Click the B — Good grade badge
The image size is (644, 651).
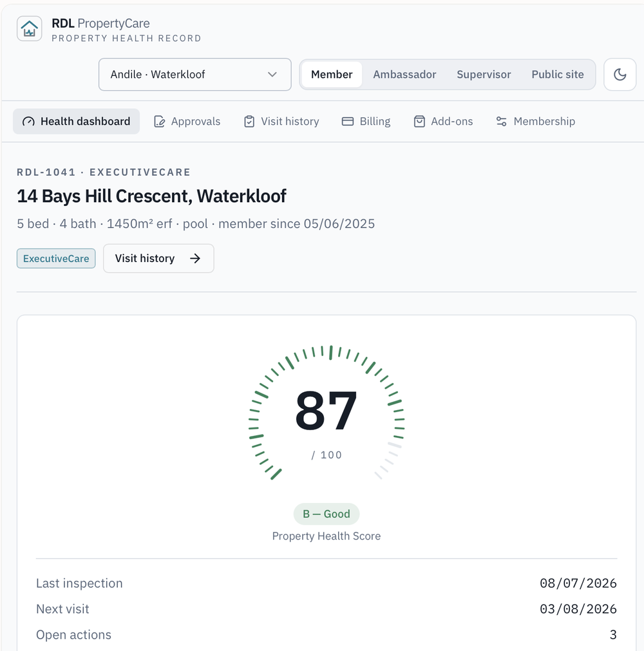[x=327, y=514]
